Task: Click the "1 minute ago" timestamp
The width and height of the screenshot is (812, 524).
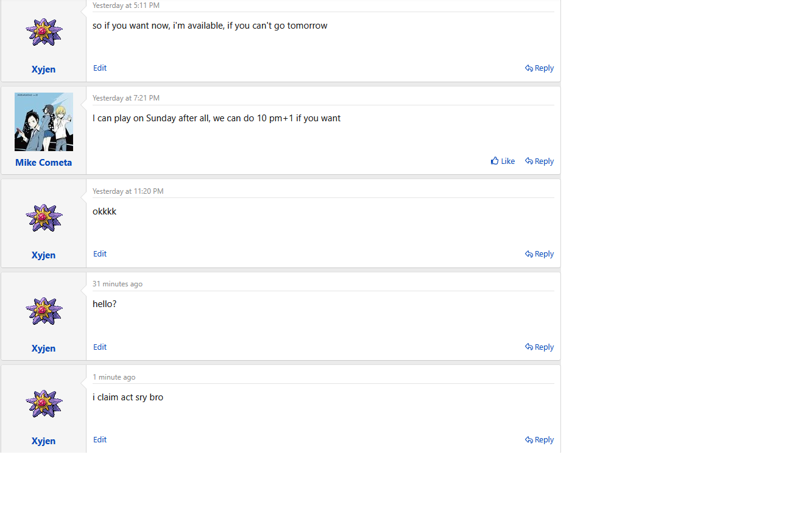Action: pos(114,377)
